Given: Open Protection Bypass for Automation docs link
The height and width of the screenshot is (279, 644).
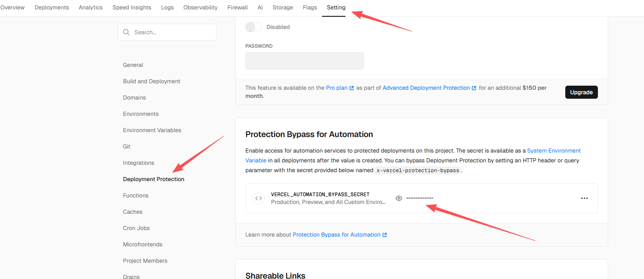Looking at the screenshot, I should point(336,235).
